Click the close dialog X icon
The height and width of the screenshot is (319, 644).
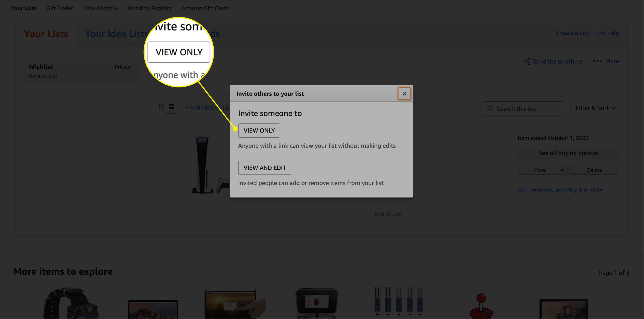404,93
